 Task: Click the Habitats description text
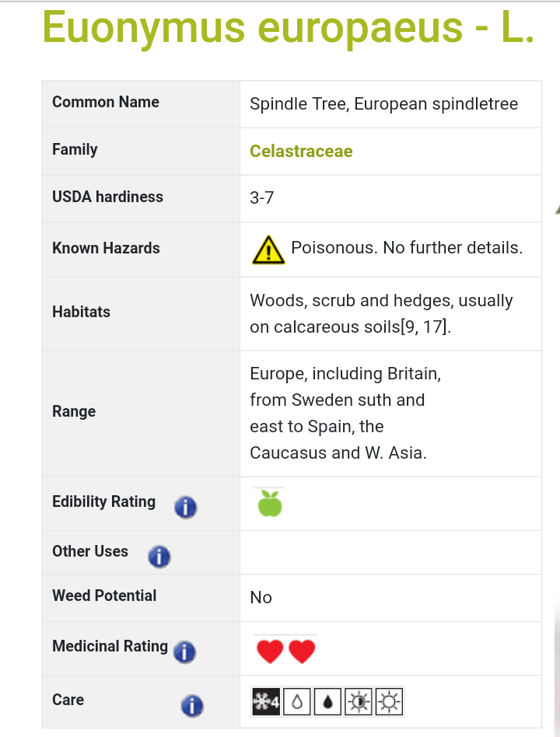tap(381, 313)
